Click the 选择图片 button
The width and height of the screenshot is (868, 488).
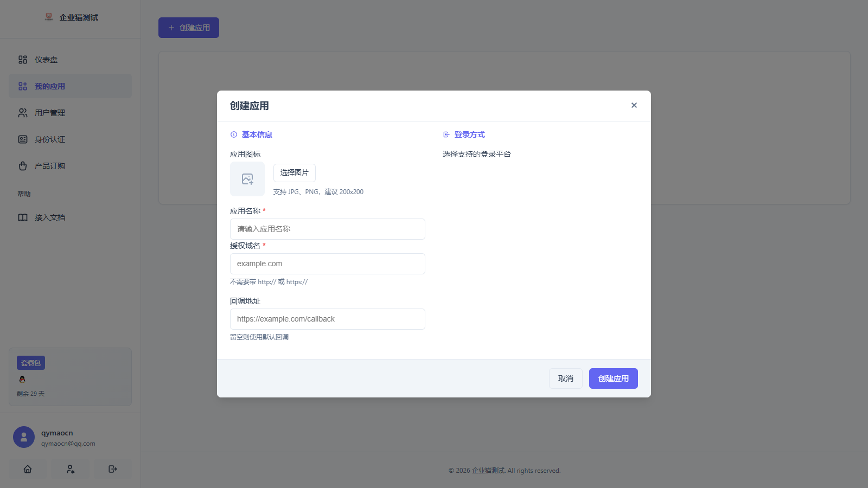295,172
